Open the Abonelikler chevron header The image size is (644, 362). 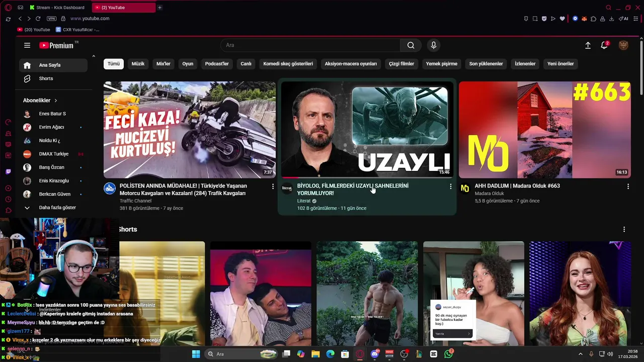coord(40,101)
